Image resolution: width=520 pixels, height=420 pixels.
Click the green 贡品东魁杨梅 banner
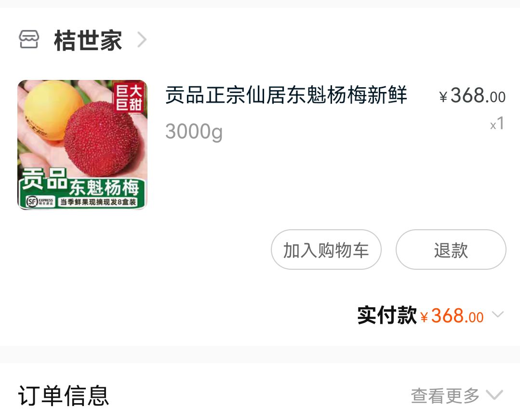[x=82, y=189]
